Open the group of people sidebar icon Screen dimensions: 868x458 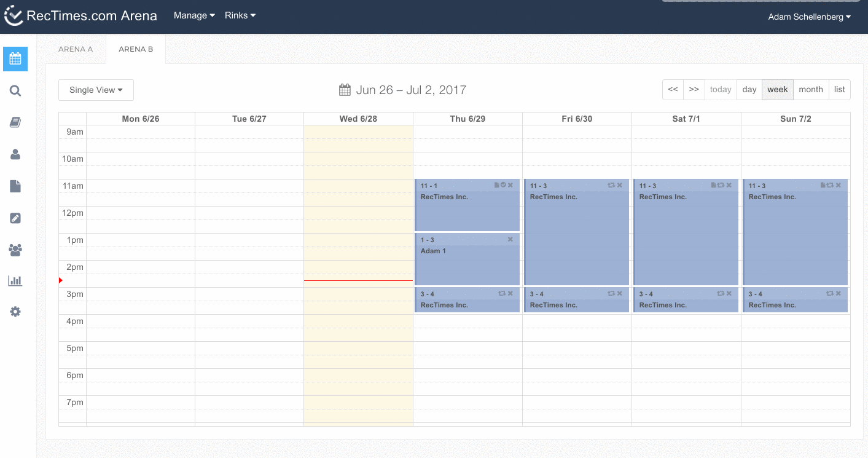15,250
